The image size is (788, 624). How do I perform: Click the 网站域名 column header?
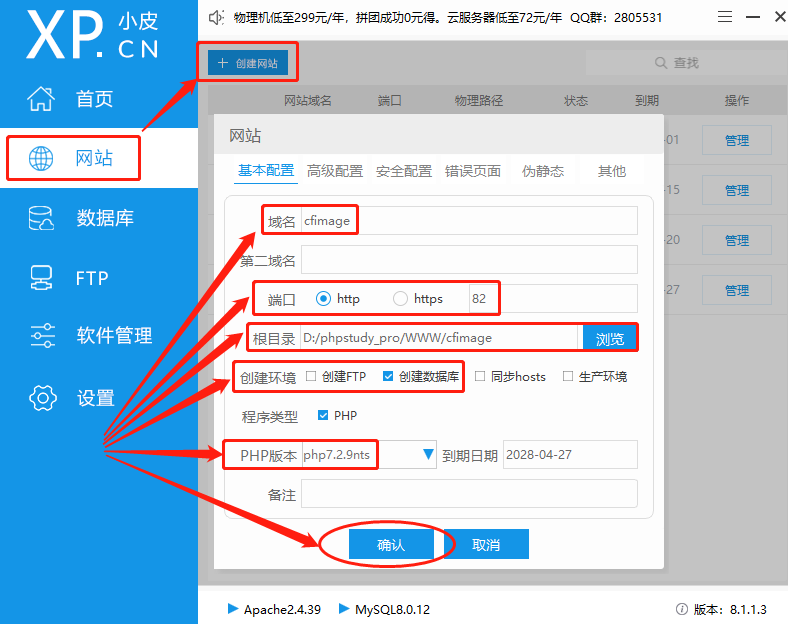(x=308, y=100)
